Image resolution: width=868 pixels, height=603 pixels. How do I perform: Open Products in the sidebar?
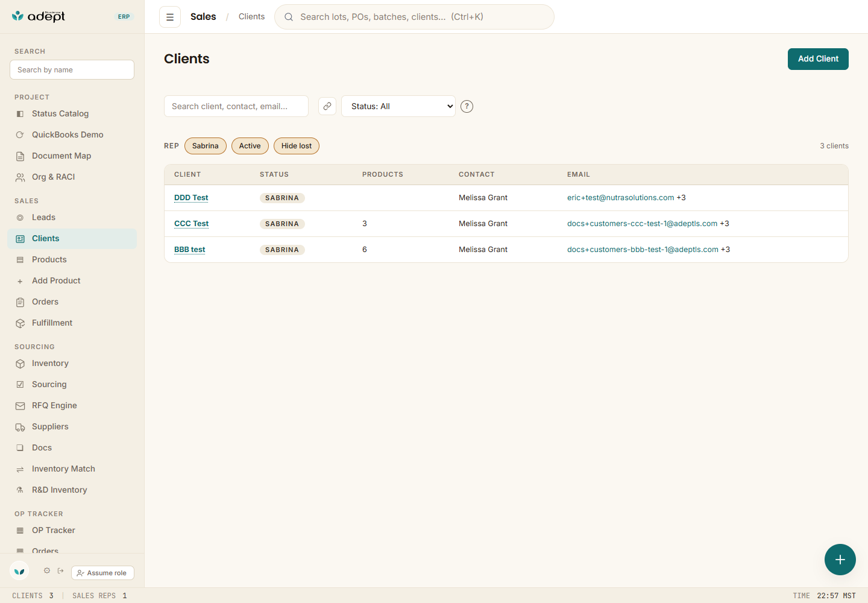72,260
